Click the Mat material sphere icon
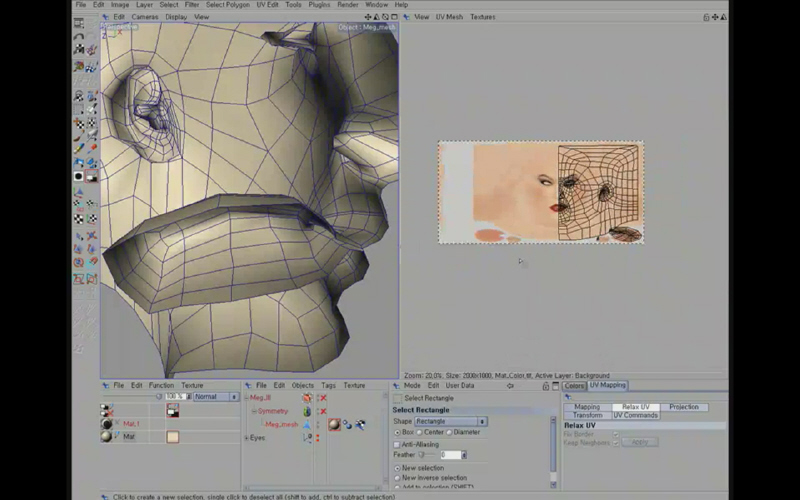Image resolution: width=800 pixels, height=500 pixels. 106,437
